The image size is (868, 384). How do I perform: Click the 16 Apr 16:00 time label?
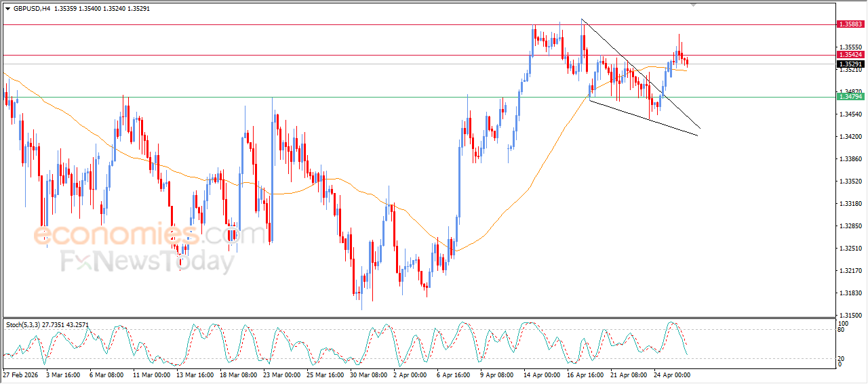tap(586, 375)
